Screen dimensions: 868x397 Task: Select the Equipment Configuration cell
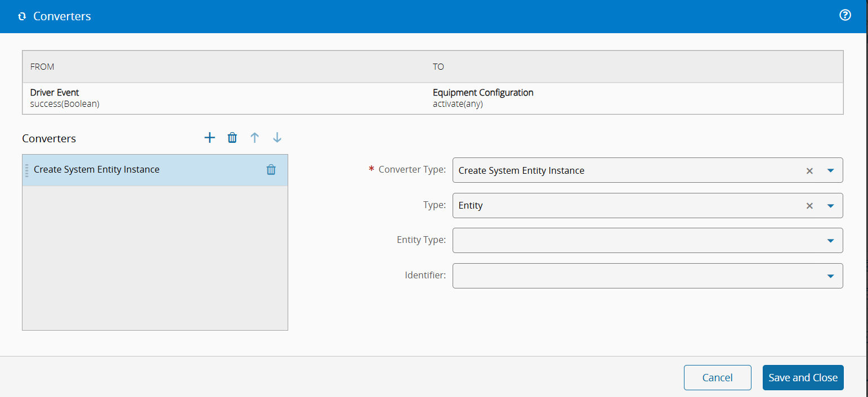coord(483,98)
